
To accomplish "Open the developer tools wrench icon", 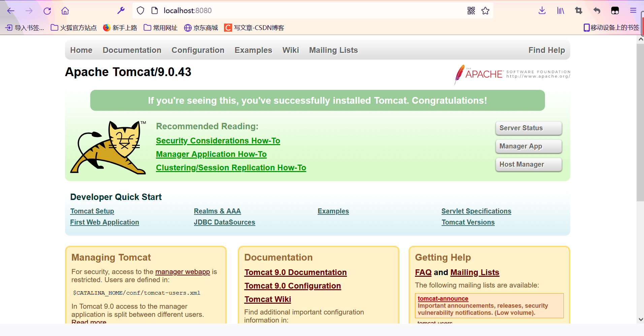I will click(x=121, y=11).
